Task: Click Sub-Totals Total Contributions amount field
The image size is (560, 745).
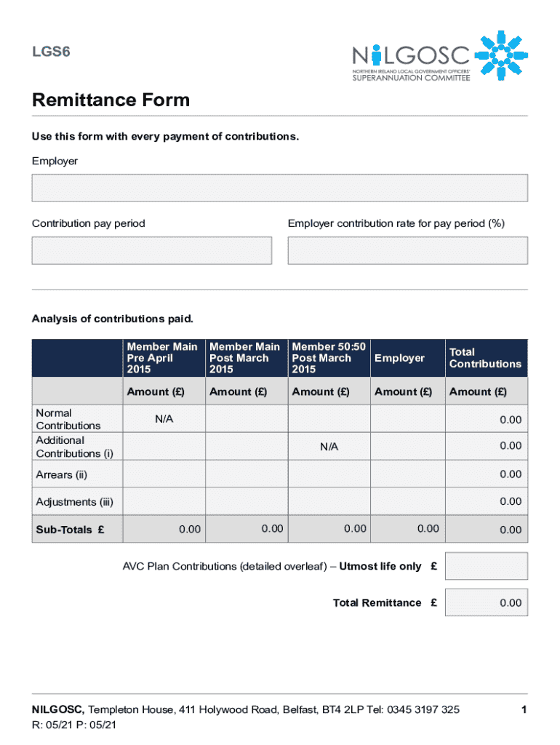Action: coord(486,530)
